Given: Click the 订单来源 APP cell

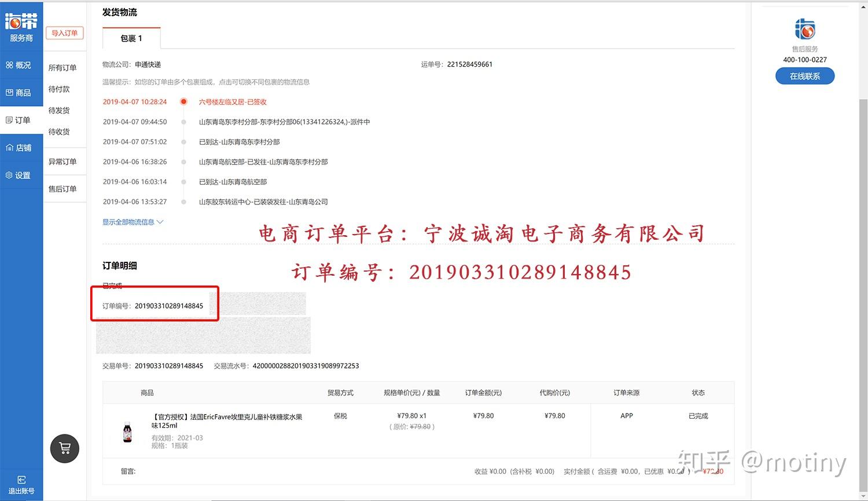Looking at the screenshot, I should pos(627,416).
